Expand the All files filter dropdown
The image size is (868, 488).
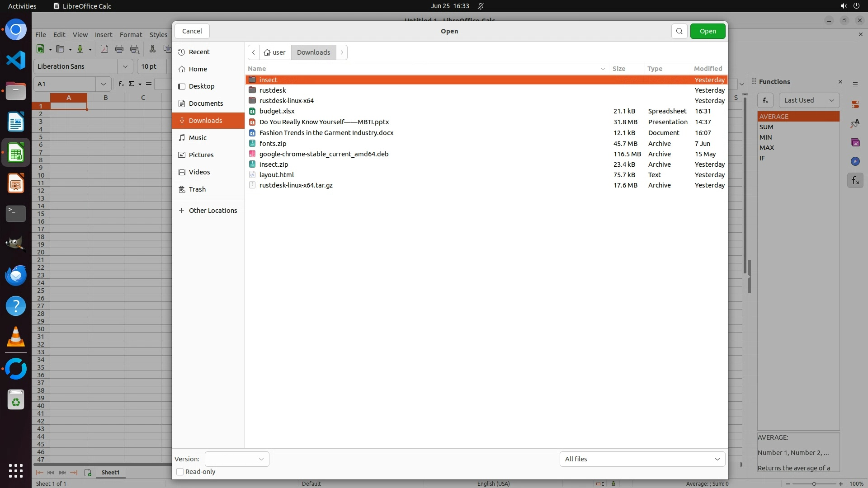pos(642,459)
